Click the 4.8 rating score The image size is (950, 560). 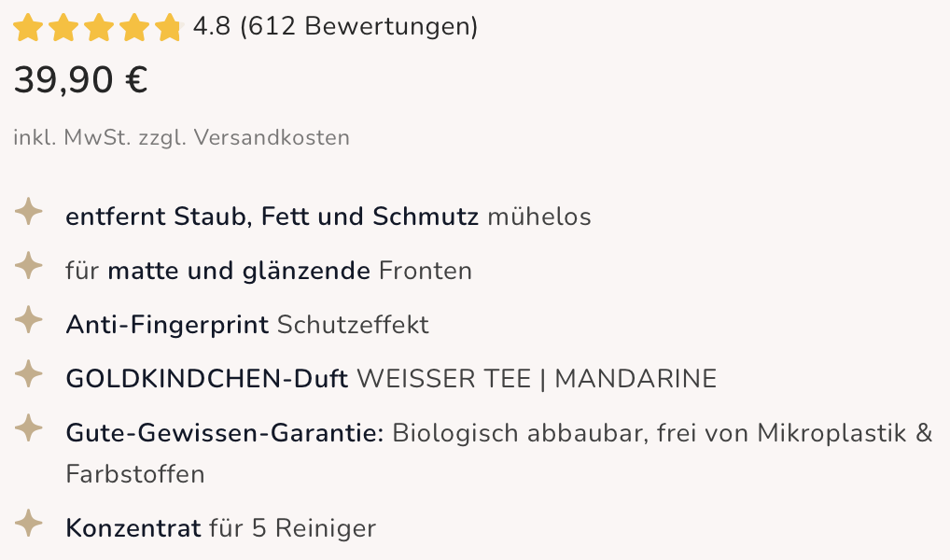point(212,27)
